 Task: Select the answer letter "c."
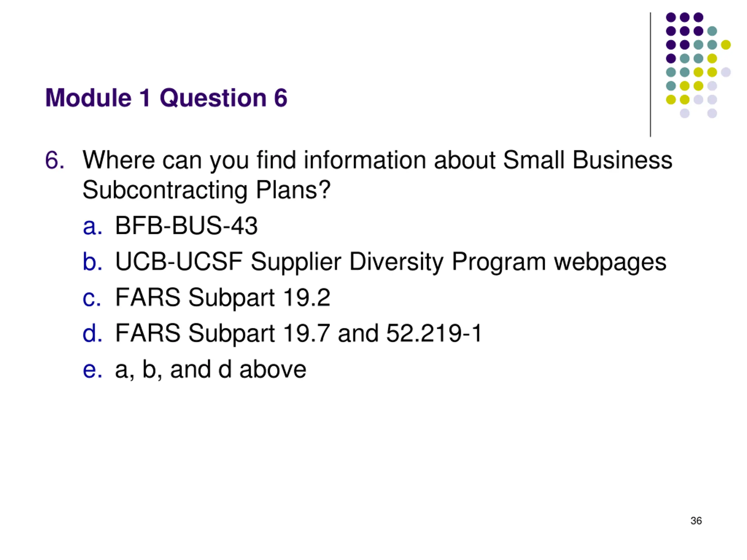click(x=92, y=298)
